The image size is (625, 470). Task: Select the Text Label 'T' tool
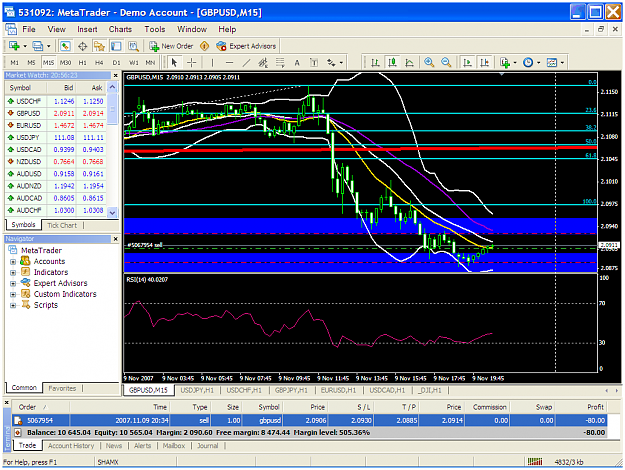[x=314, y=63]
